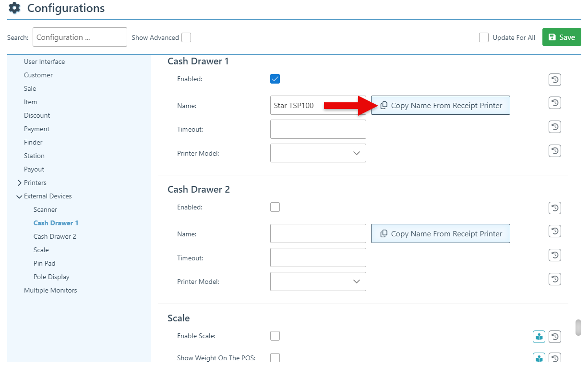Click history icon for Cash Drawer 1 Enabled

pyautogui.click(x=555, y=80)
